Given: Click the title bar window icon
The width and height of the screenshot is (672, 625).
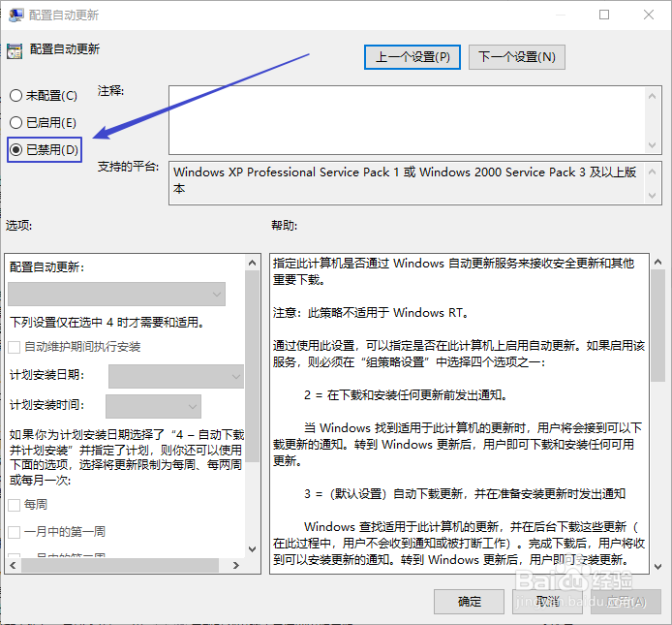Looking at the screenshot, I should [15, 15].
